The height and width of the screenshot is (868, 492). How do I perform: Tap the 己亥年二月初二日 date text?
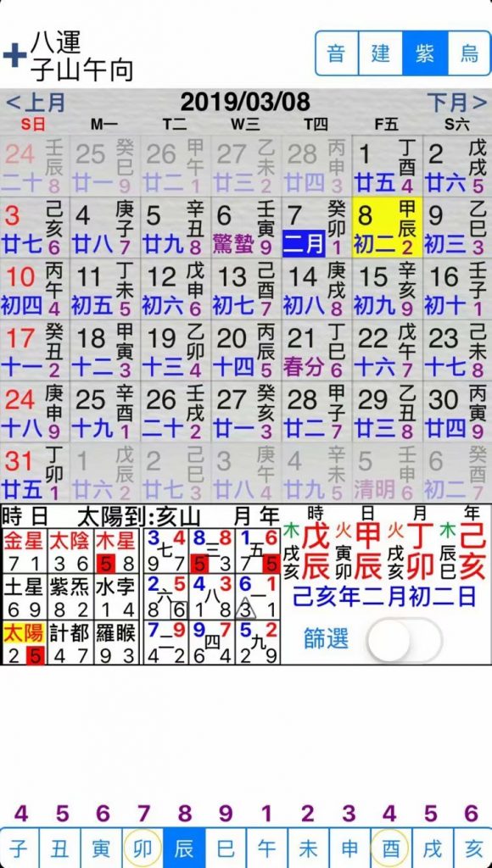[x=384, y=597]
